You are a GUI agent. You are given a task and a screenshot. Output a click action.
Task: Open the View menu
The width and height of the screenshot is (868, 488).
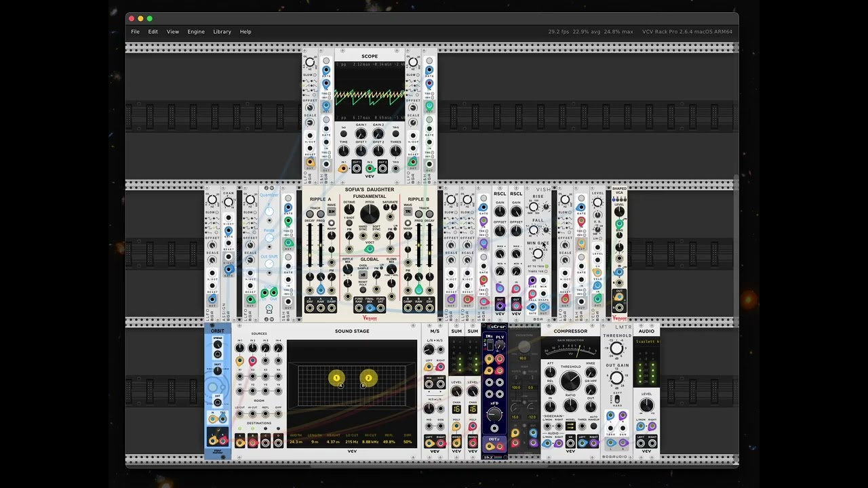[173, 32]
